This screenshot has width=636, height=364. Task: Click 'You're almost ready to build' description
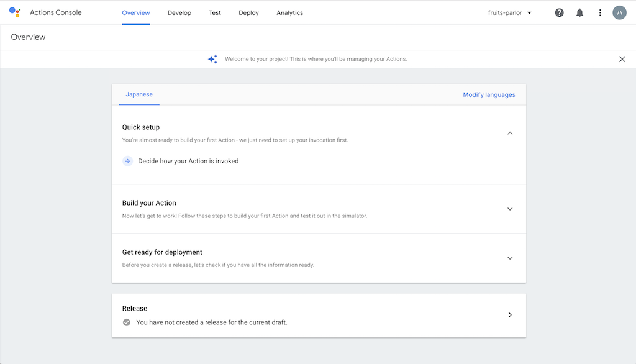tap(235, 140)
